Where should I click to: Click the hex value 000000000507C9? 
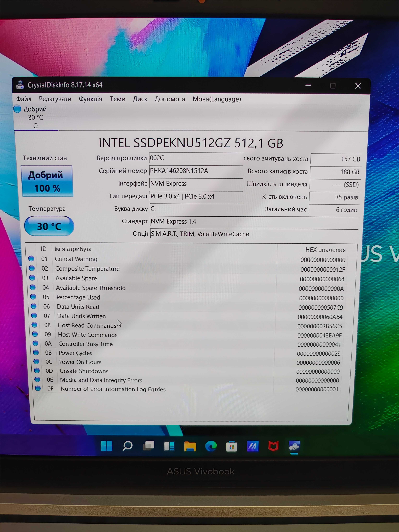pos(321,307)
